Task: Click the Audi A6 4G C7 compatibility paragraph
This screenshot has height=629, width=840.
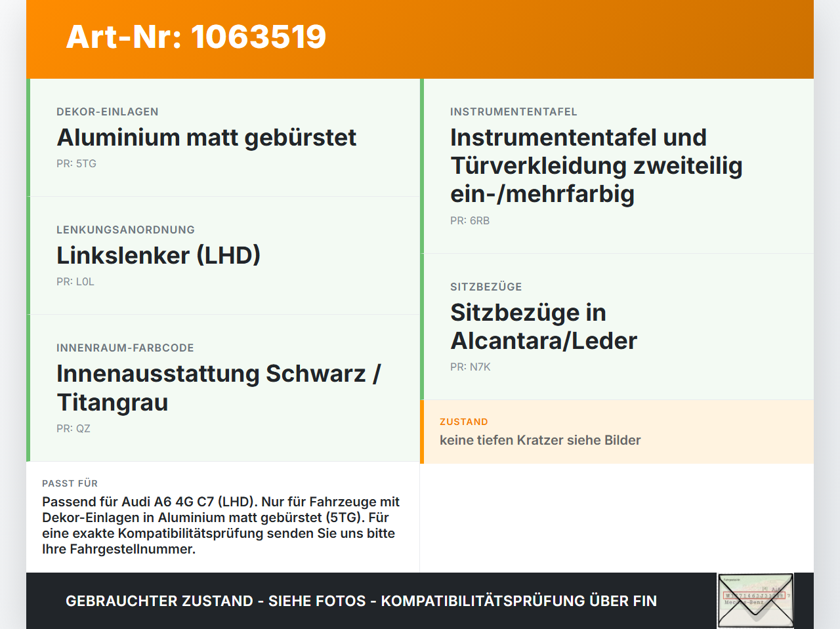Action: click(221, 525)
